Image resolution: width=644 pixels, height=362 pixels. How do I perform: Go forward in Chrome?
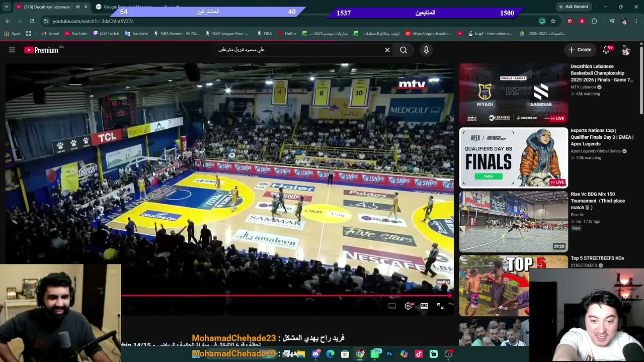[19, 21]
